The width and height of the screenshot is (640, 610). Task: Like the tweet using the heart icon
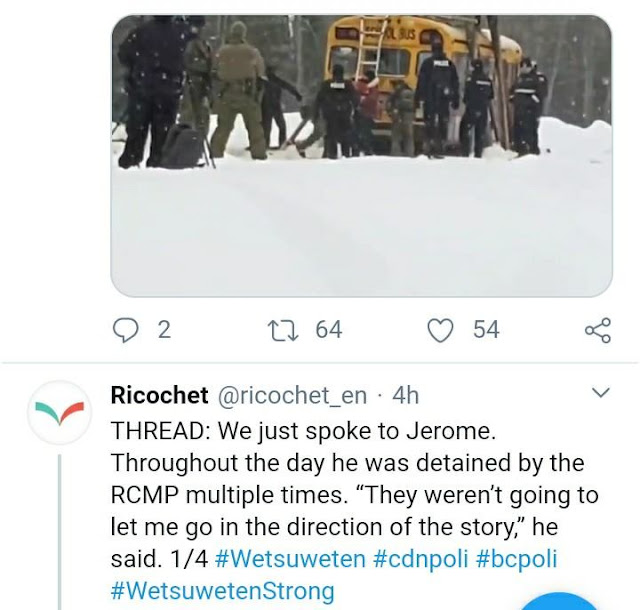[440, 330]
